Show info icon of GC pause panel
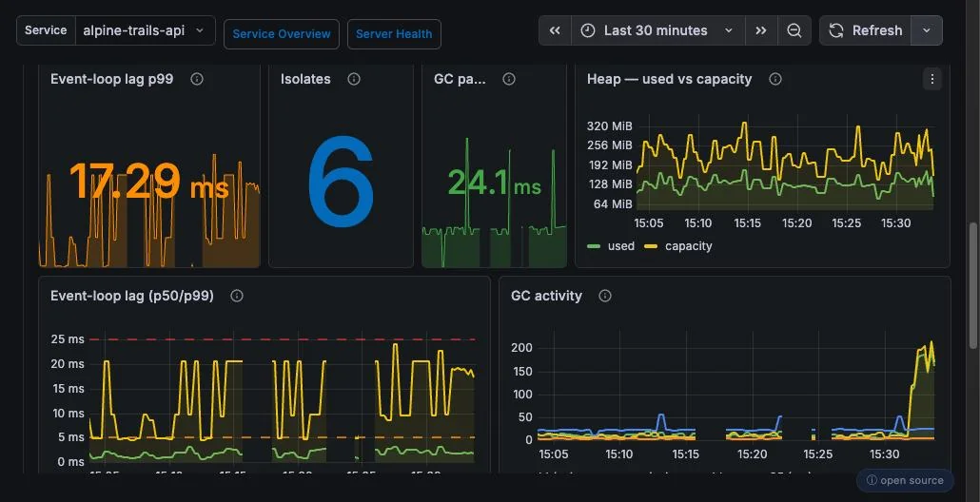Screen dimensions: 980x502 click(x=509, y=79)
